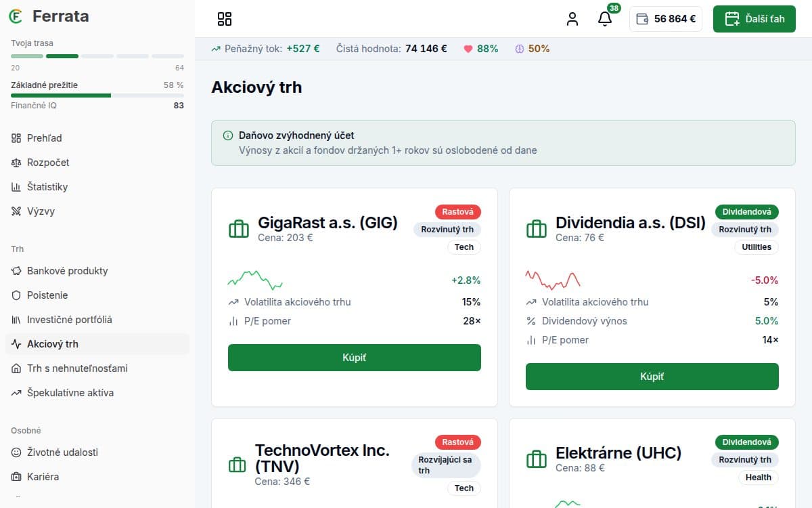Open Štatistiky in the sidebar
The height and width of the screenshot is (508, 812).
tap(97, 187)
